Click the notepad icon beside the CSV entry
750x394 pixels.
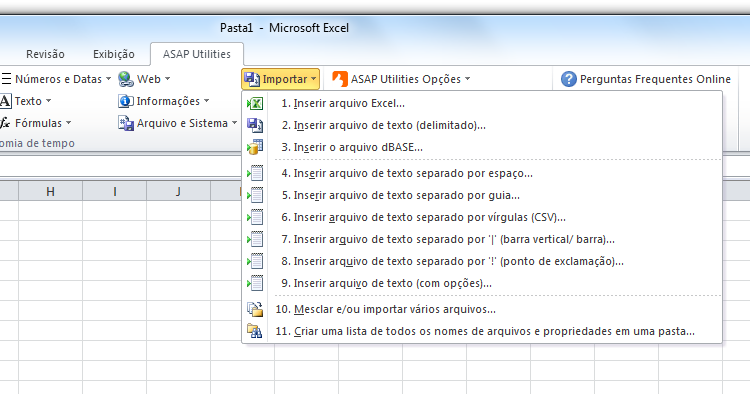click(255, 217)
